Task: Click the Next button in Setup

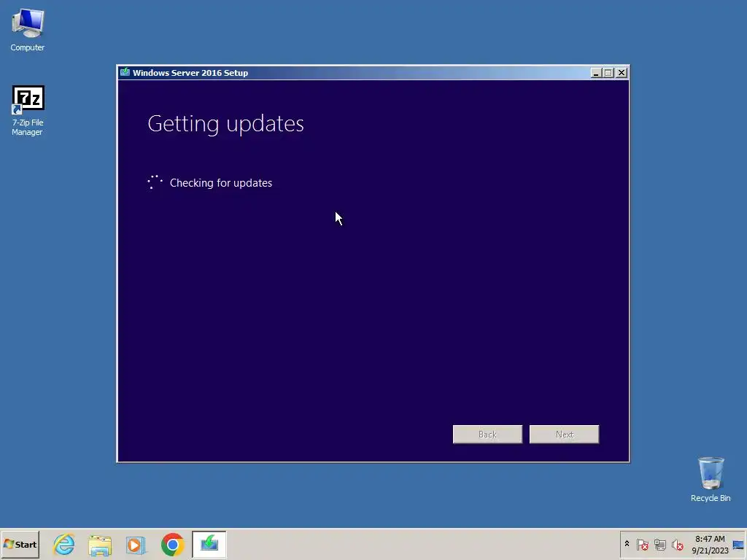Action: tap(564, 435)
